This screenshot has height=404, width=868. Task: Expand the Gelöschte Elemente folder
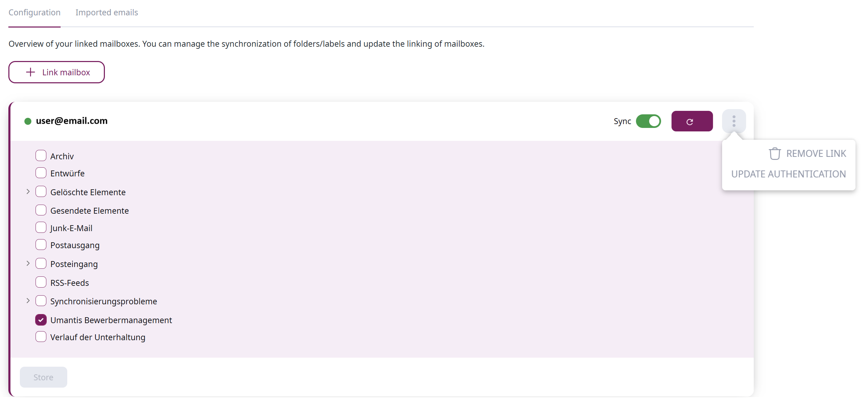pos(28,192)
